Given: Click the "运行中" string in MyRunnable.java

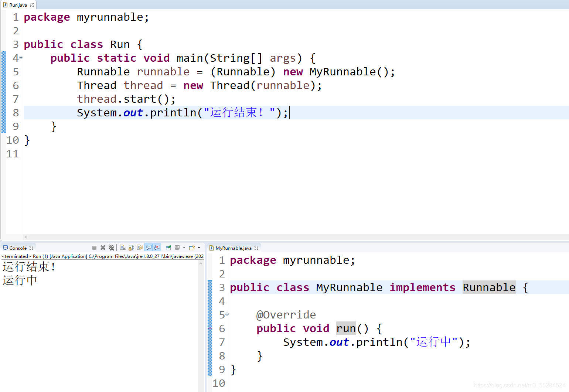Looking at the screenshot, I should click(x=434, y=342).
